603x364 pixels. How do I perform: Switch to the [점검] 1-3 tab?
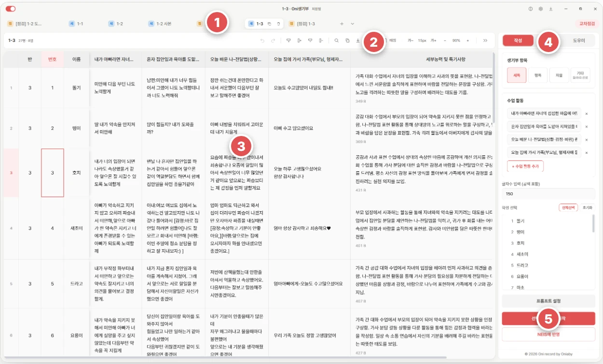pyautogui.click(x=301, y=24)
